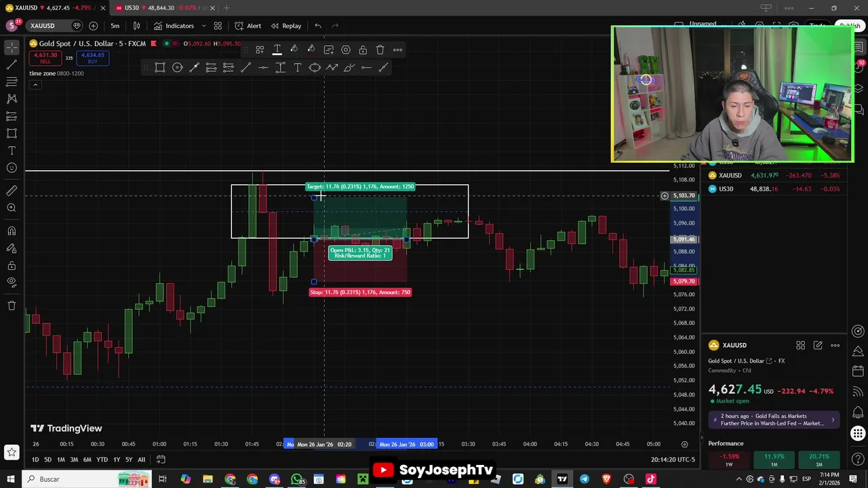Open more options in floating position toolbar
Image resolution: width=868 pixels, height=488 pixels.
coord(397,49)
